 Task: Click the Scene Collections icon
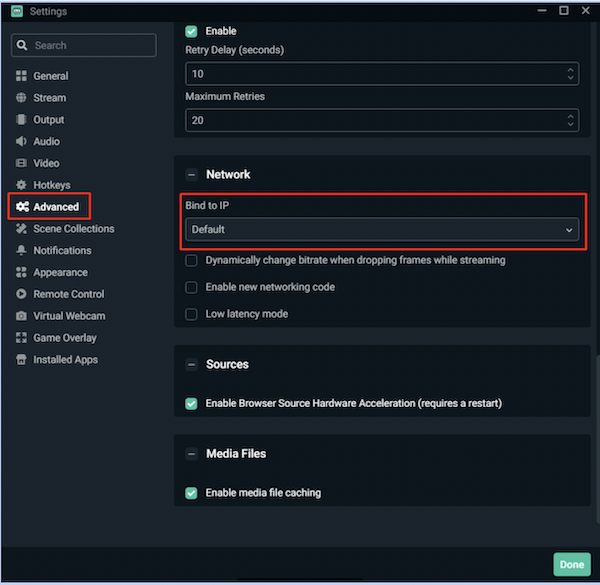(21, 228)
